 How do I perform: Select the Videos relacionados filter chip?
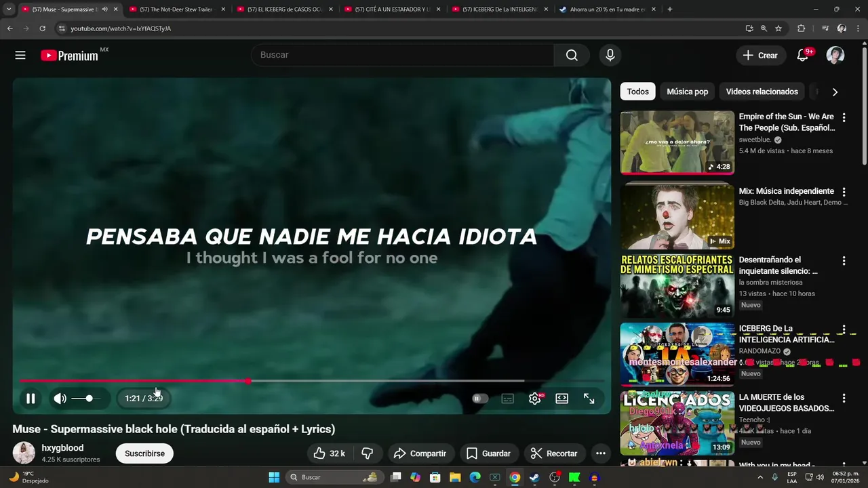tap(762, 91)
